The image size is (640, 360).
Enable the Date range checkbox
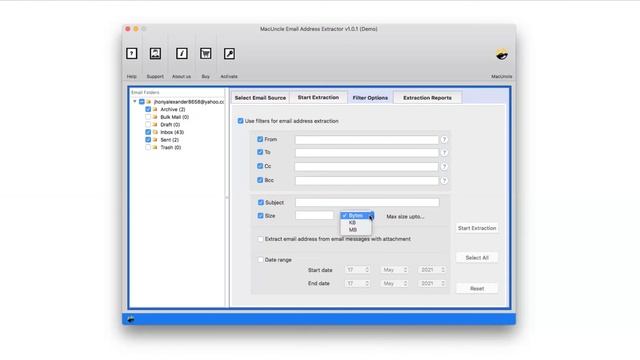260,260
